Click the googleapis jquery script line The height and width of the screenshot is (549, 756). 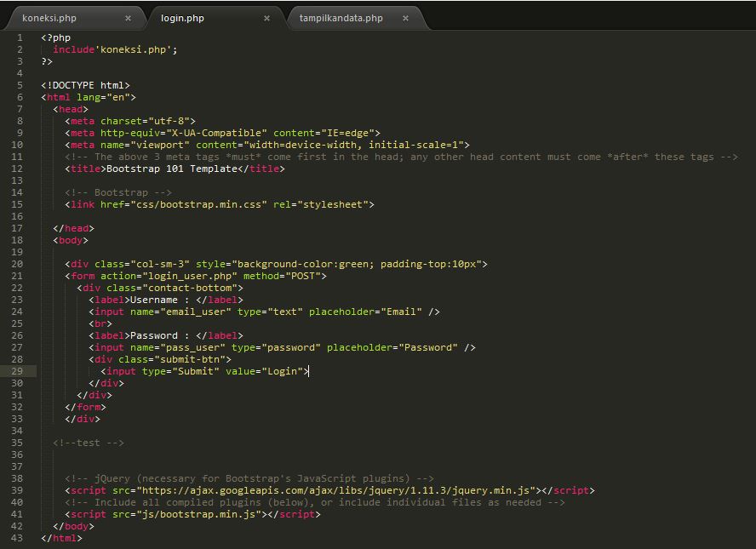pos(329,490)
